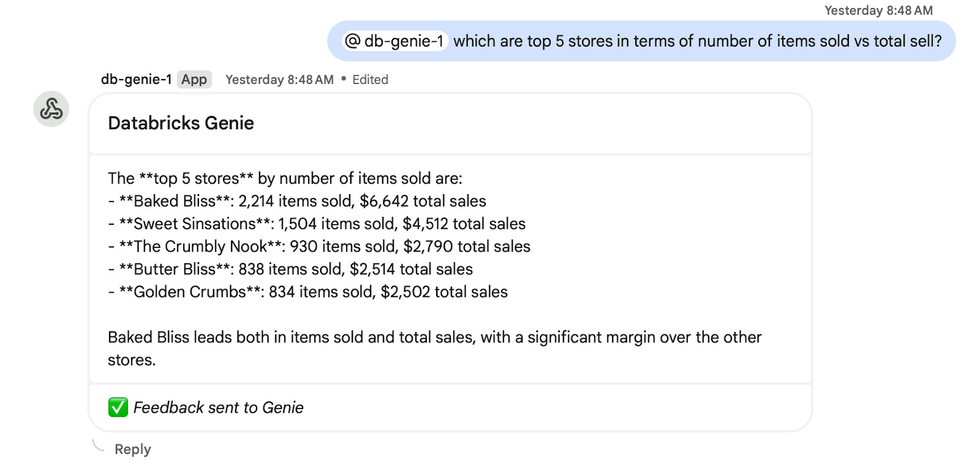Click the summary sentence about significant margin
Image resolution: width=980 pixels, height=471 pixels.
[x=434, y=337]
